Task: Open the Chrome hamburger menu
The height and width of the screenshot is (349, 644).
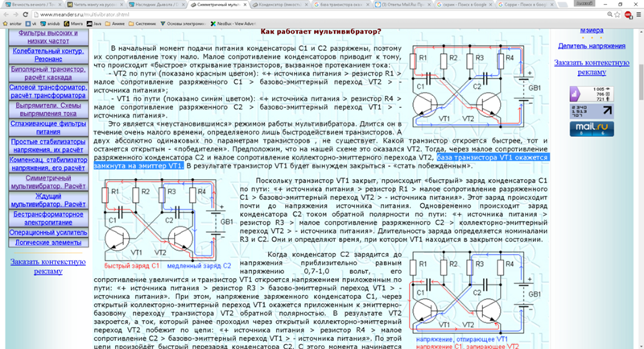Action: (638, 15)
